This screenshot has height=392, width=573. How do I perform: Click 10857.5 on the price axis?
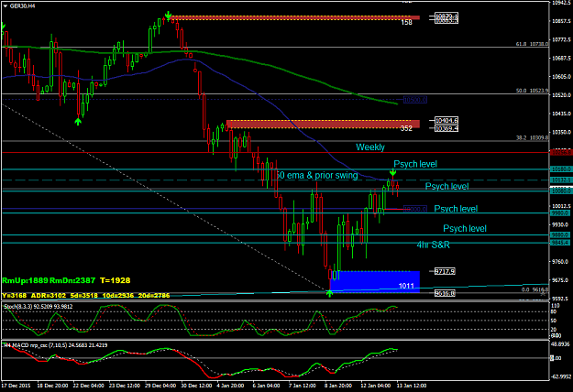pos(561,21)
